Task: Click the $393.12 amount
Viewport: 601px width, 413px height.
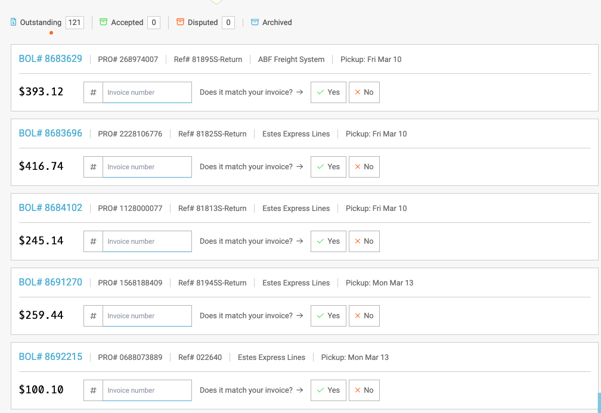Action: [x=41, y=92]
